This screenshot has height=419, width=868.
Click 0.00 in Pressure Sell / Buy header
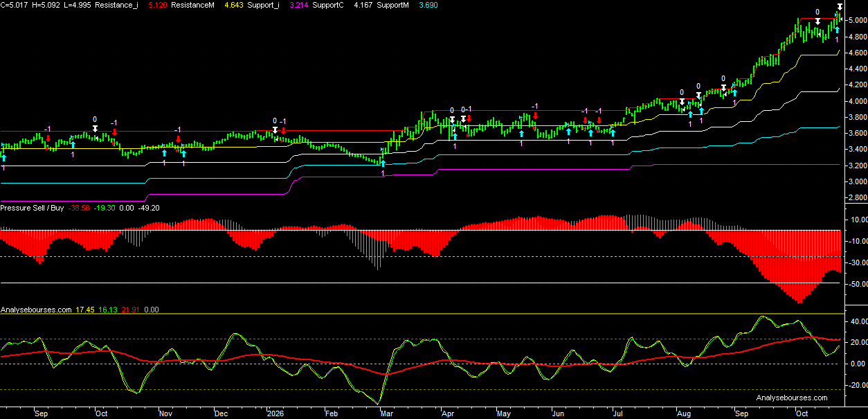click(x=127, y=208)
